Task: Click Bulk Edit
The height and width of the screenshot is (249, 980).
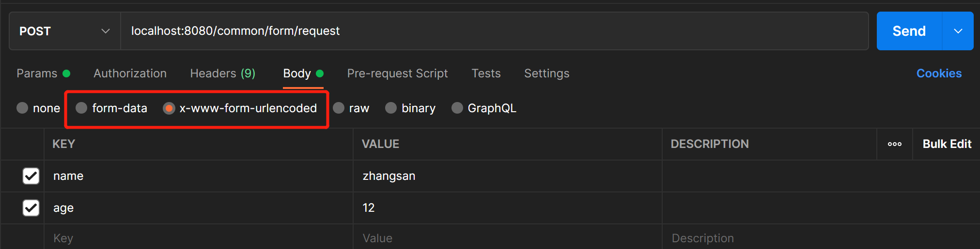Action: (947, 144)
